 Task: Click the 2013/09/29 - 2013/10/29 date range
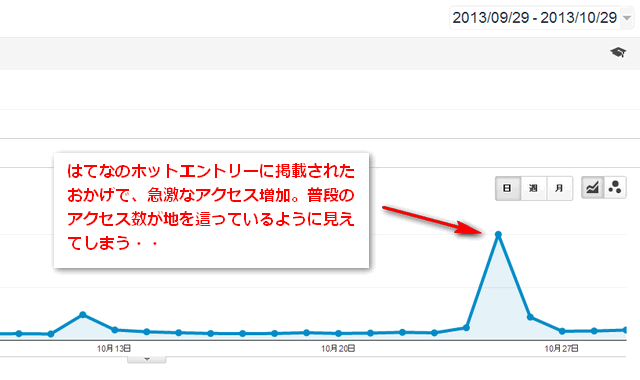[x=535, y=18]
